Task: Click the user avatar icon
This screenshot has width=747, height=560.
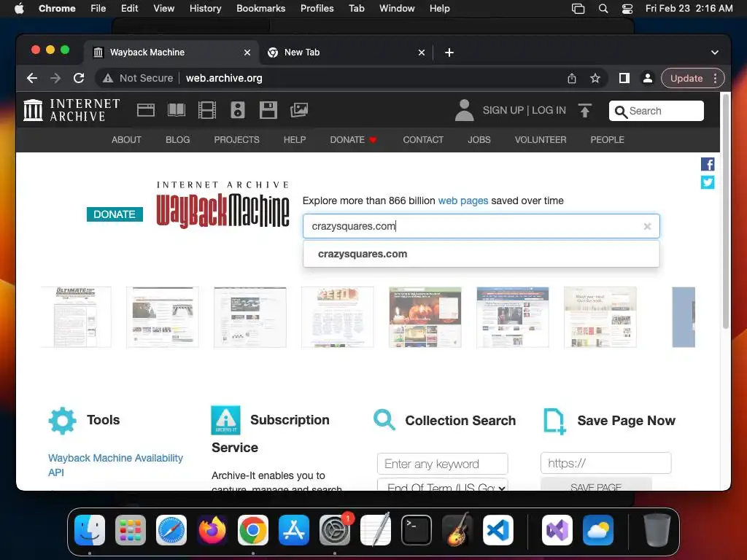Action: coord(464,110)
